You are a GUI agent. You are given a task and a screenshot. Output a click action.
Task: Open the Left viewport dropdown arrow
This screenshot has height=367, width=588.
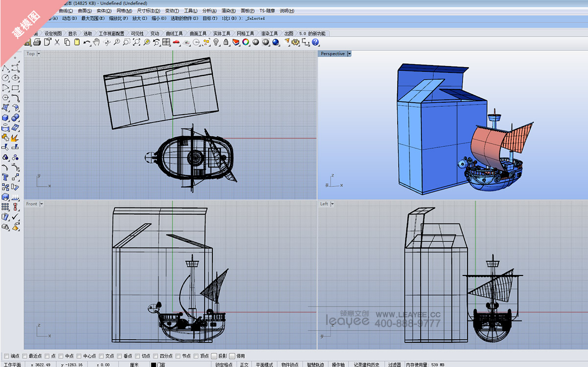(333, 204)
